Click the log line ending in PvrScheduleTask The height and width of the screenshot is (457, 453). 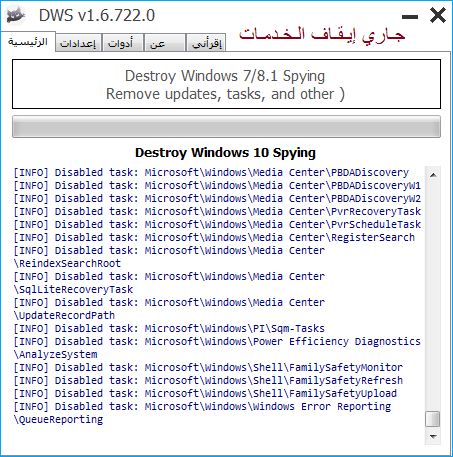click(217, 225)
